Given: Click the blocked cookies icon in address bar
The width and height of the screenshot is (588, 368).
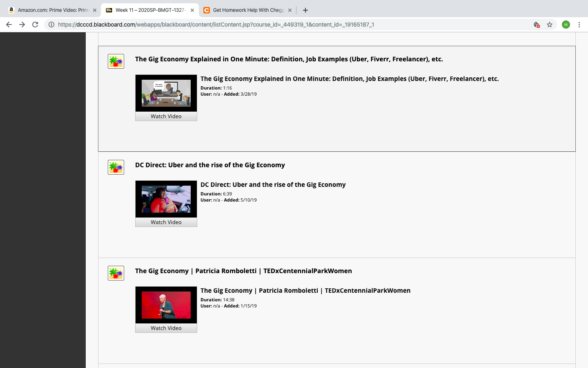Looking at the screenshot, I should pos(537,25).
